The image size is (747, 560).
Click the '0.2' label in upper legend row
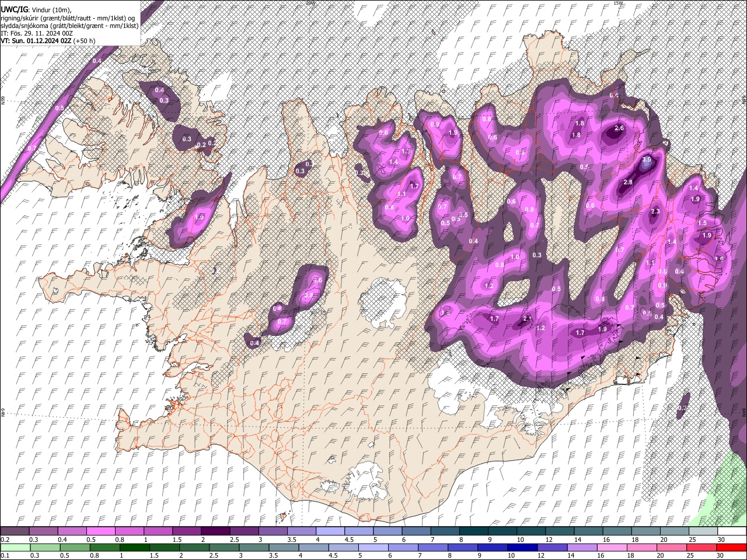pos(5,540)
